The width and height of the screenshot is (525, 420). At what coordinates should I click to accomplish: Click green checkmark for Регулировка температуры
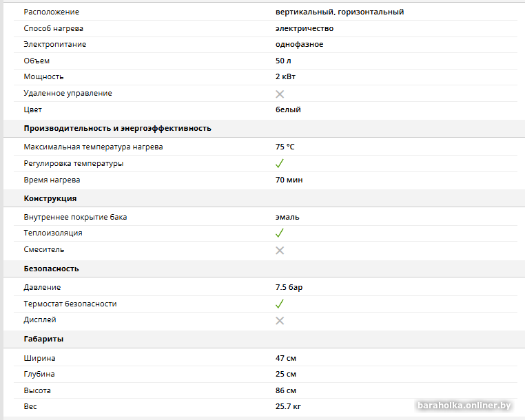279,163
